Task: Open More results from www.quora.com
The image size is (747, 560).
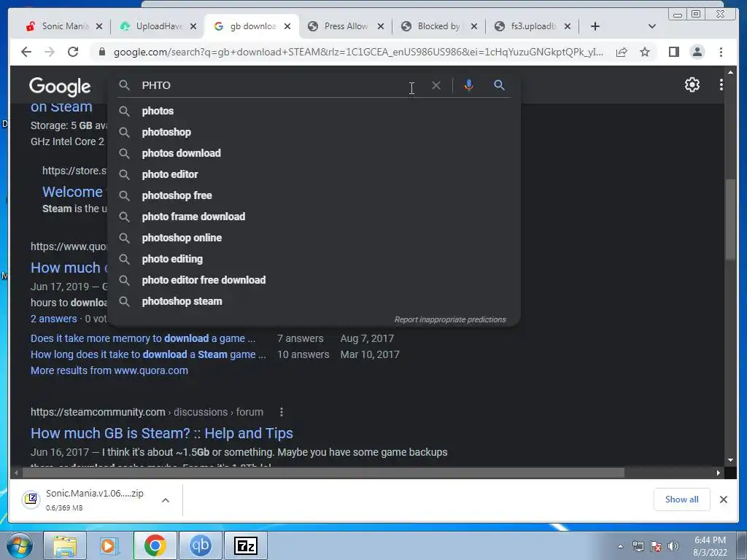Action: coord(109,370)
